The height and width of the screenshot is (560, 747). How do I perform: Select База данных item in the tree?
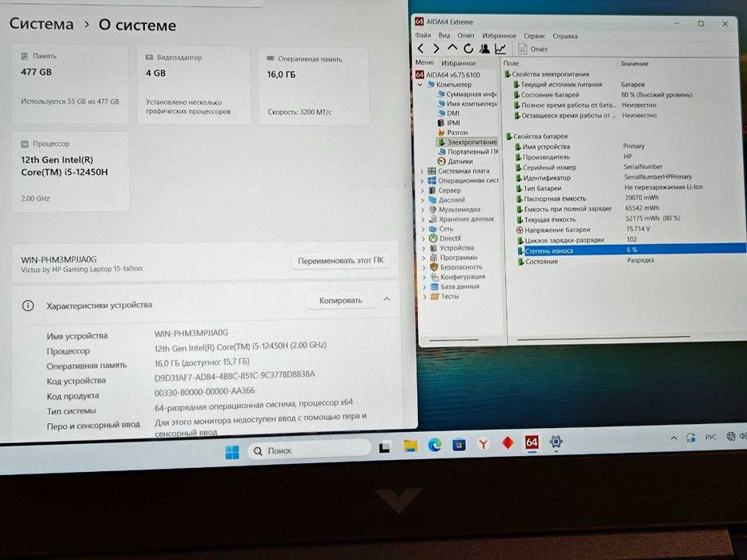tap(455, 286)
